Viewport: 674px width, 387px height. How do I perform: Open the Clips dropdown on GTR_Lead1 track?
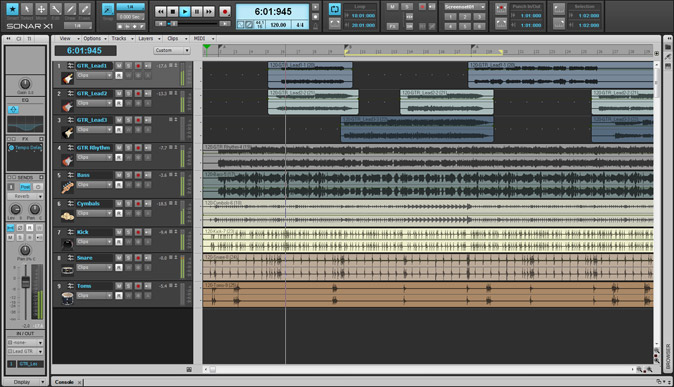click(x=95, y=76)
